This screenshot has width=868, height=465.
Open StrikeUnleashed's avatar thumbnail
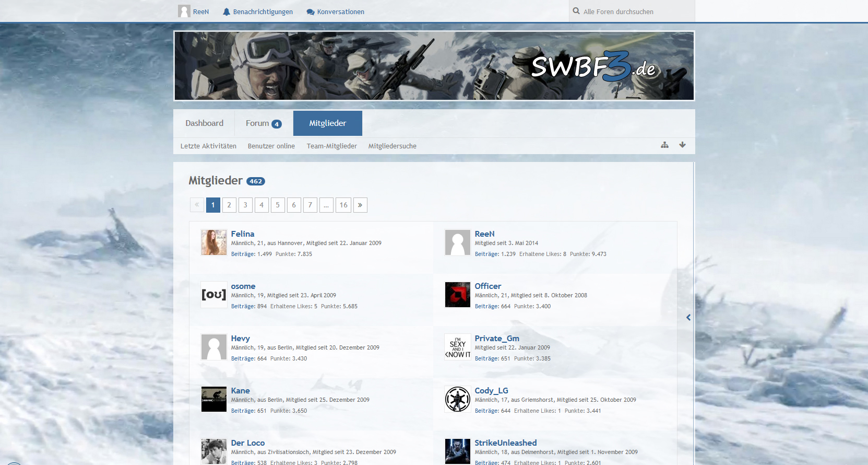(458, 451)
